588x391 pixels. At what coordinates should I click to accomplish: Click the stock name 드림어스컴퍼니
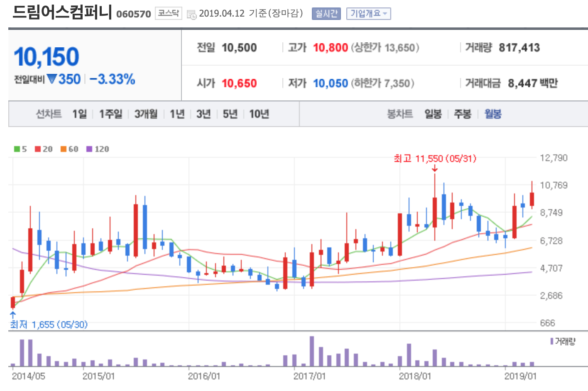coord(63,12)
